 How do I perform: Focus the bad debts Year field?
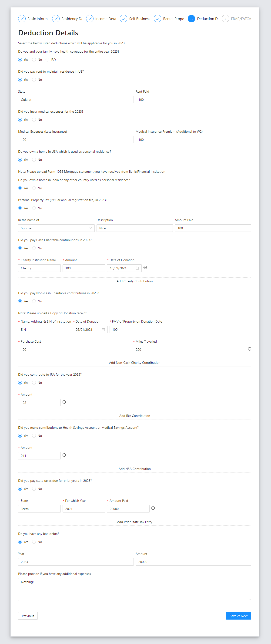click(x=76, y=562)
